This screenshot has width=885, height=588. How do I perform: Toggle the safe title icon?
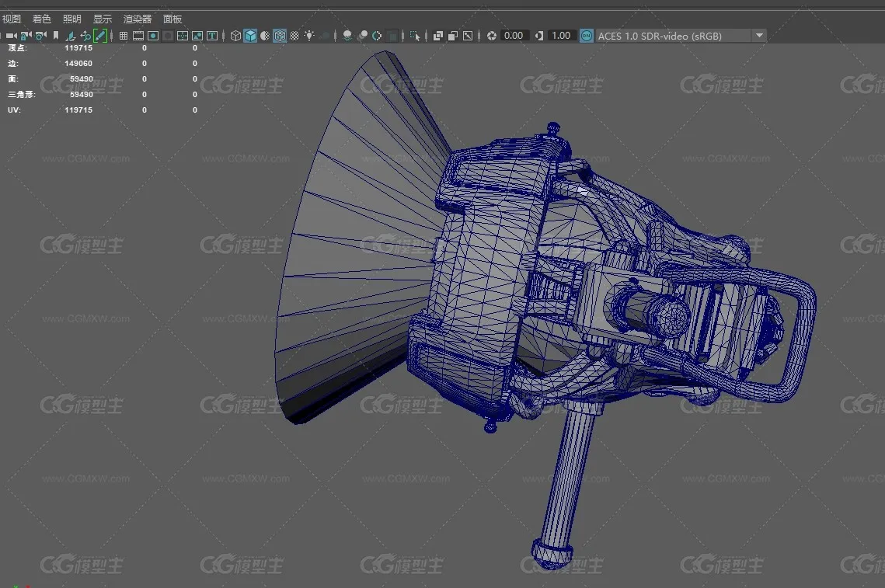[212, 36]
